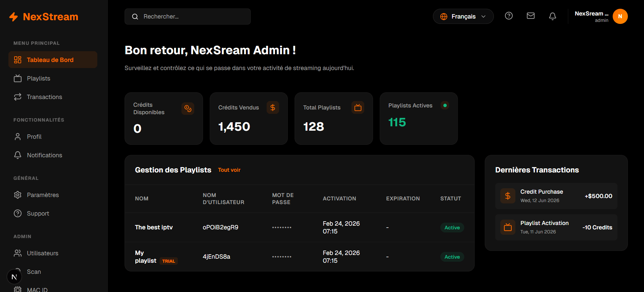Click the Crédits Vendus 1,450 card
Viewport: 644px width, 292px height.
(249, 119)
